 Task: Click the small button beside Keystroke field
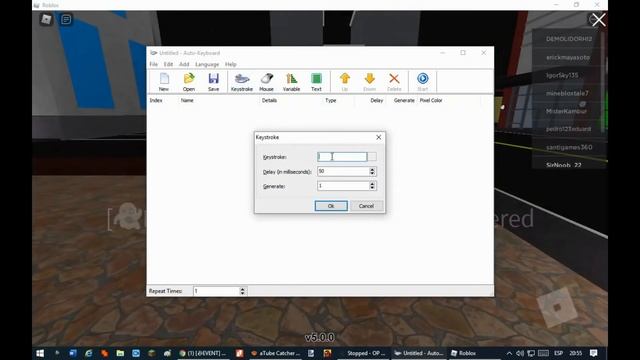click(x=372, y=157)
